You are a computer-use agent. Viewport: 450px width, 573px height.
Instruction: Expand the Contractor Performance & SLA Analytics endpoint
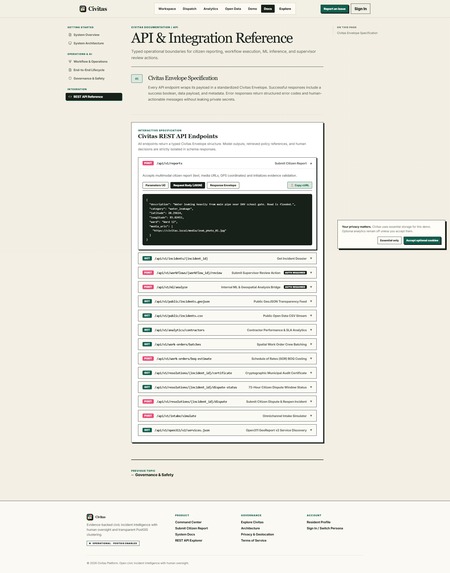[227, 330]
